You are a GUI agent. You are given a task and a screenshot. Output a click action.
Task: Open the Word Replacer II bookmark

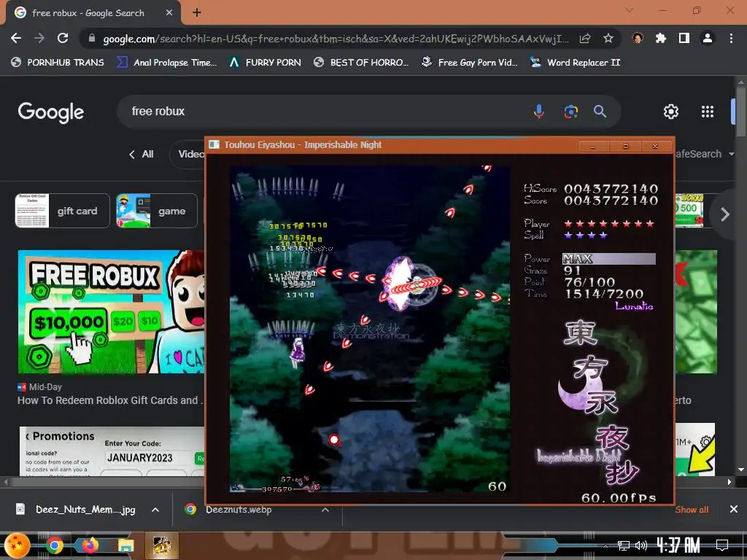click(x=575, y=63)
